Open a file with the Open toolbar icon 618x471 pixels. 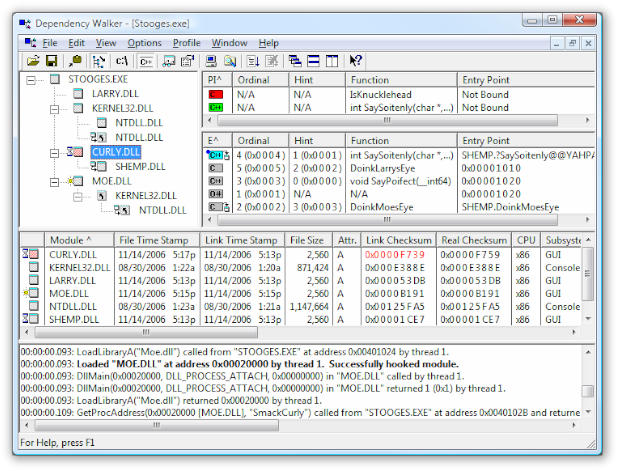(33, 61)
